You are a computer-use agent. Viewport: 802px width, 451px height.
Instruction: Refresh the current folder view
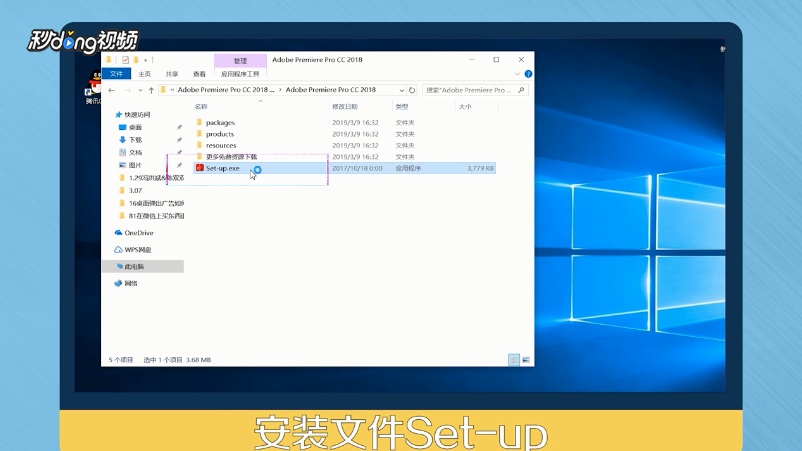pos(412,90)
